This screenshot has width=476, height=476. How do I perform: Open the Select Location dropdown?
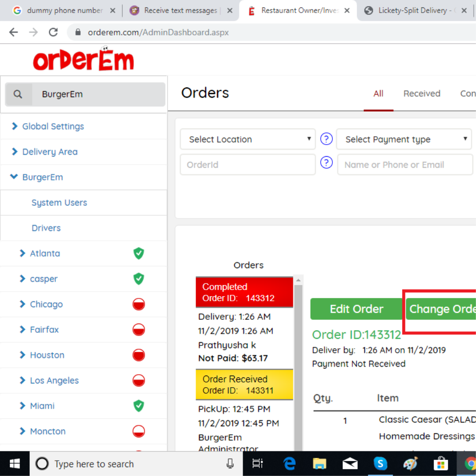click(x=248, y=139)
